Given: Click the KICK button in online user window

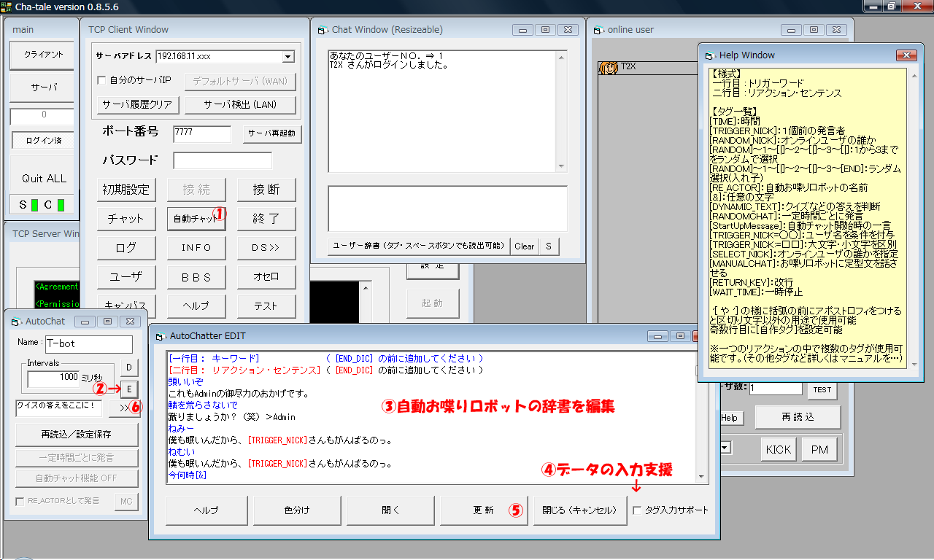Looking at the screenshot, I should [778, 449].
